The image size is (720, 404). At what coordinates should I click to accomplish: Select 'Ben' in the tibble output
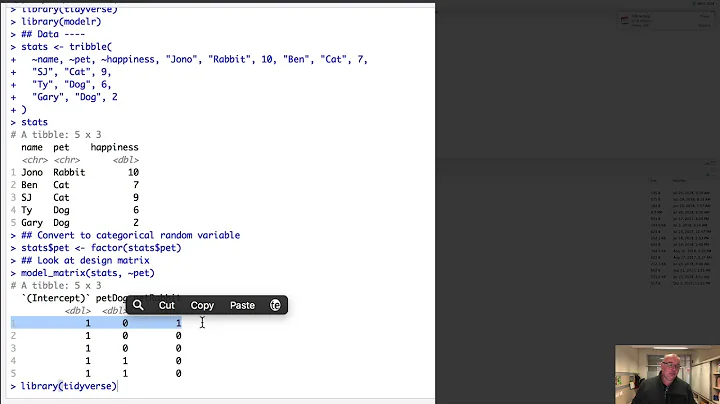coord(29,185)
